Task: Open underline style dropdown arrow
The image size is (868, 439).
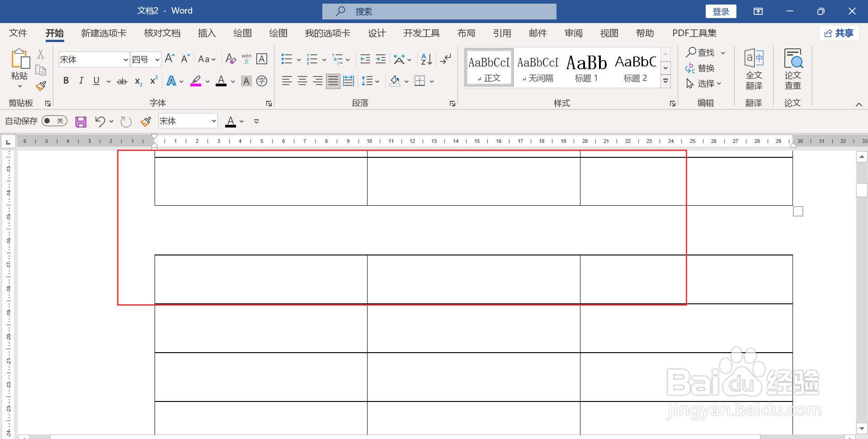Action: [108, 81]
